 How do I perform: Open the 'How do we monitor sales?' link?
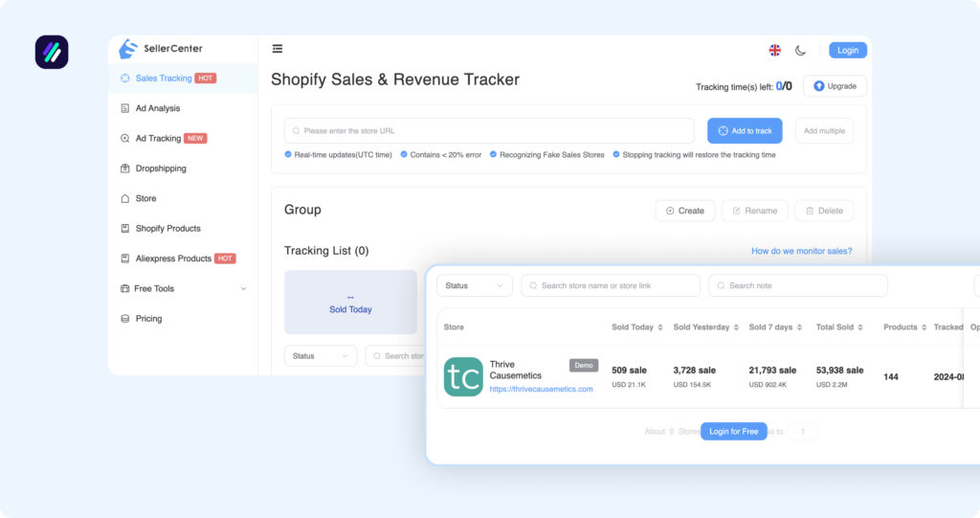(801, 251)
